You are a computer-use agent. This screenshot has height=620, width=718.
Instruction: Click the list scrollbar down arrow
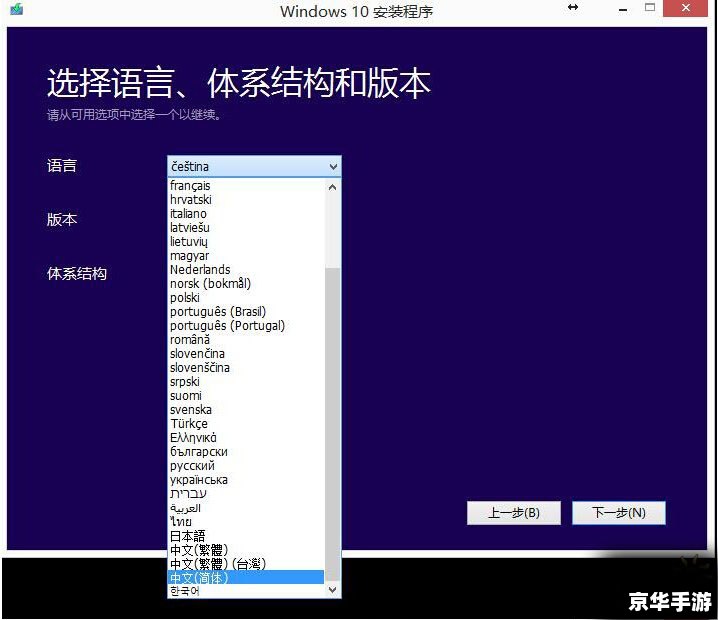pos(332,590)
